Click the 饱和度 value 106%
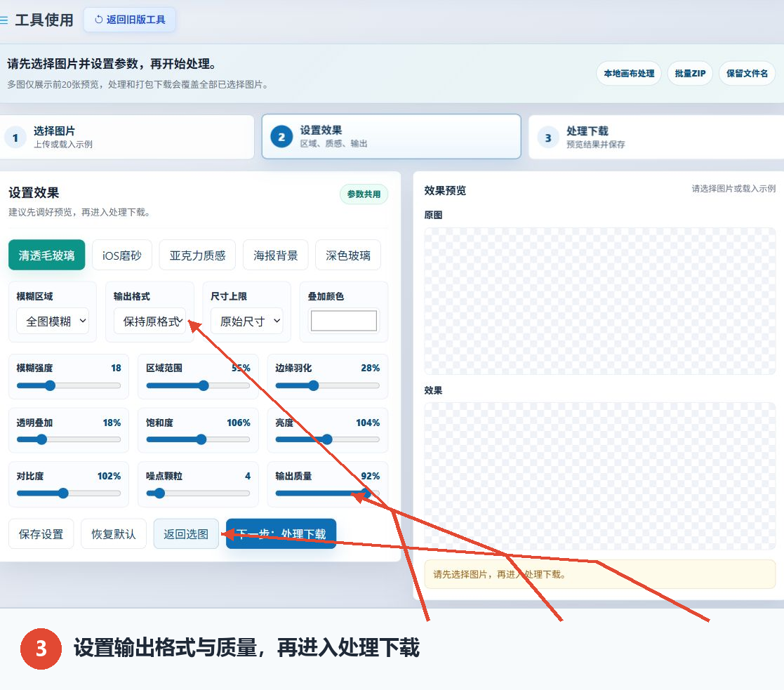Image resolution: width=784 pixels, height=690 pixels. [x=239, y=423]
